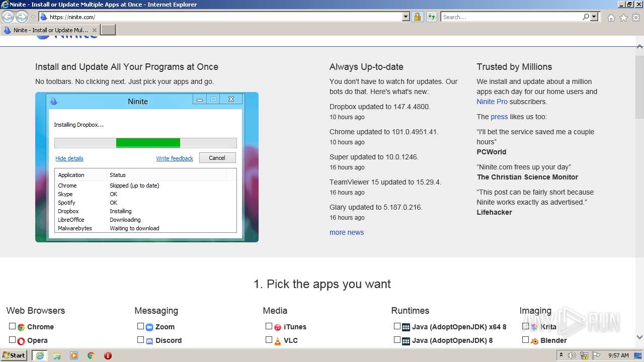Click the browser Forward arrow button
The width and height of the screenshot is (644, 362).
pyautogui.click(x=22, y=17)
